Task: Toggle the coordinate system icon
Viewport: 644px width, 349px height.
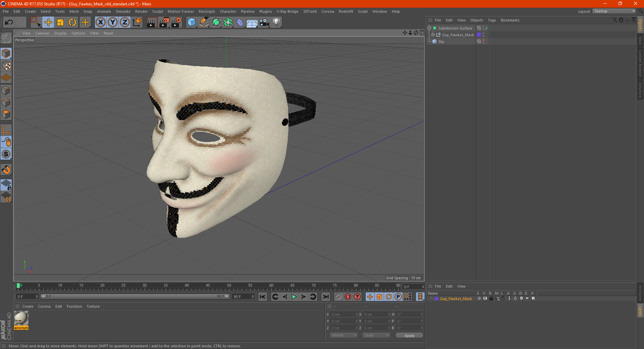Action: click(x=137, y=22)
